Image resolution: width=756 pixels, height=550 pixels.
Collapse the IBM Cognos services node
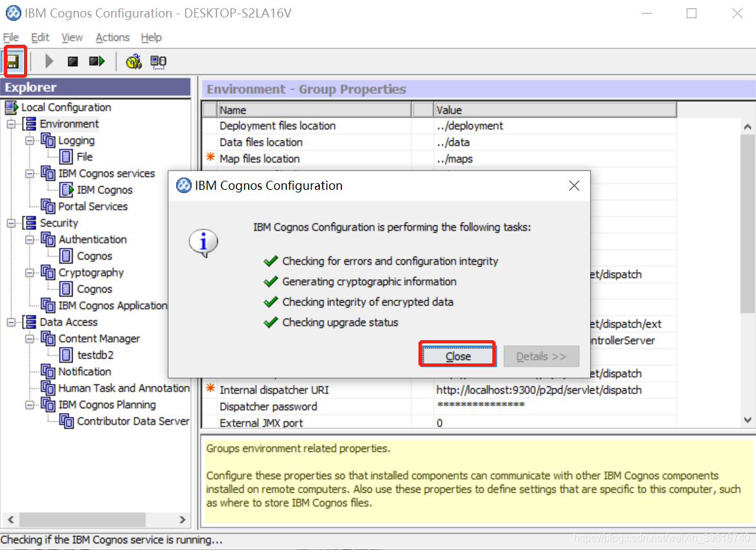coord(30,174)
